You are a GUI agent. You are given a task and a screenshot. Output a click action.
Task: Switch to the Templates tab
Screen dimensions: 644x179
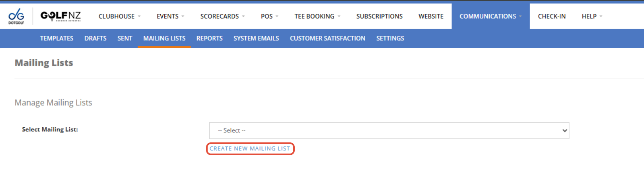(x=56, y=38)
